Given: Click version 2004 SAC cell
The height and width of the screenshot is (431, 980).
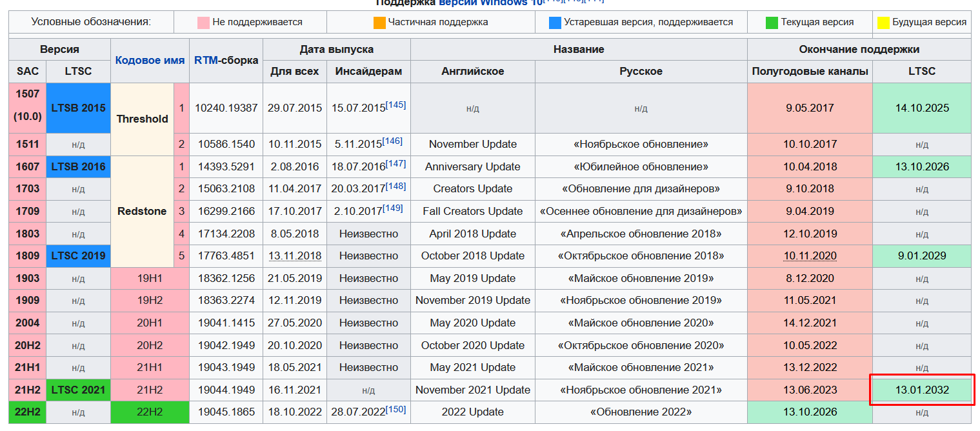Looking at the screenshot, I should 28,323.
